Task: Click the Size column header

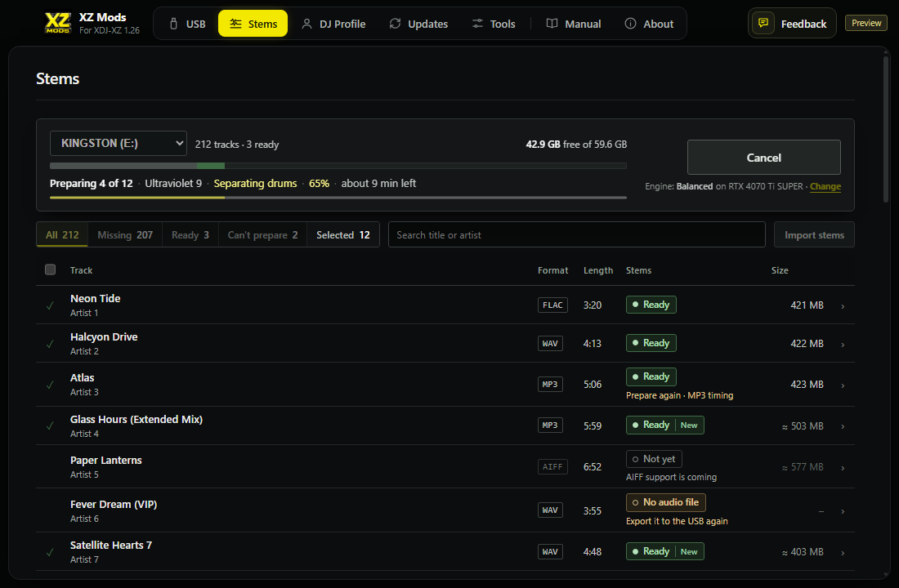Action: [x=780, y=270]
